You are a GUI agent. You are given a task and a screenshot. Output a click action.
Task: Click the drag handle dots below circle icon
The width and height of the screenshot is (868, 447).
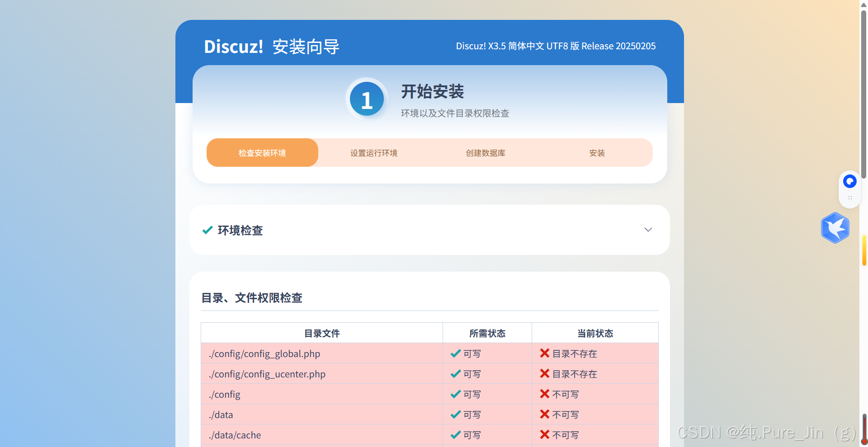point(850,198)
